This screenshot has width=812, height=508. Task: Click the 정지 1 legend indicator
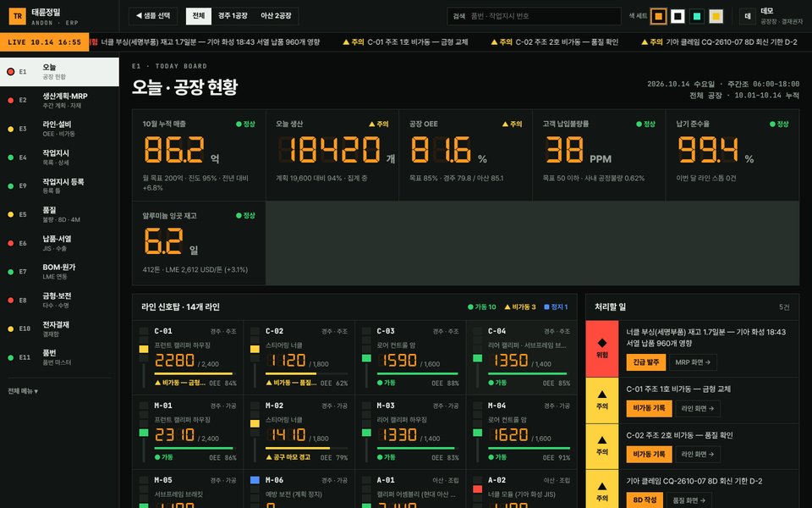click(556, 306)
